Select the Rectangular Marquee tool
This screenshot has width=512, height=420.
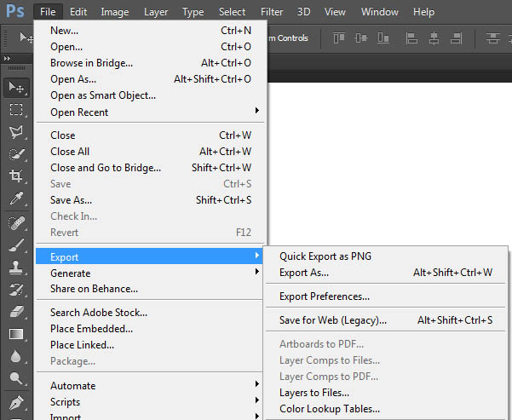[15, 109]
